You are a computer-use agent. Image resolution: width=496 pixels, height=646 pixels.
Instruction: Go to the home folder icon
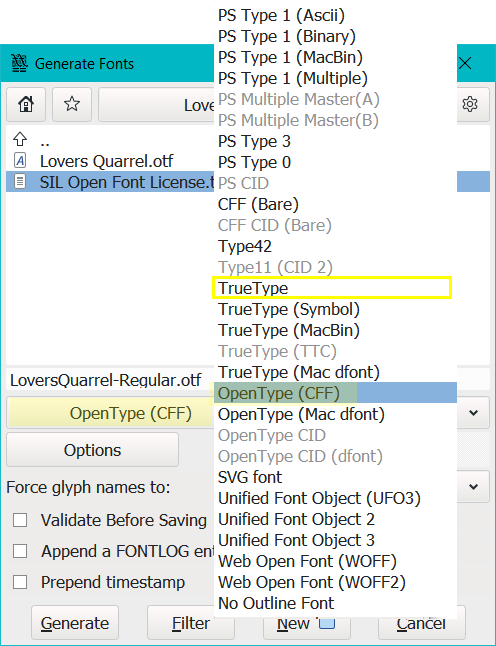click(26, 104)
